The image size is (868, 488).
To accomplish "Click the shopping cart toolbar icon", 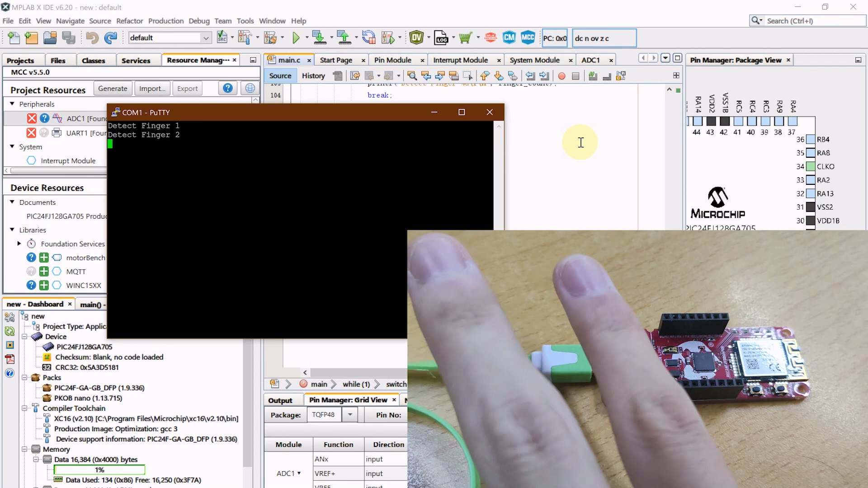I will (465, 38).
